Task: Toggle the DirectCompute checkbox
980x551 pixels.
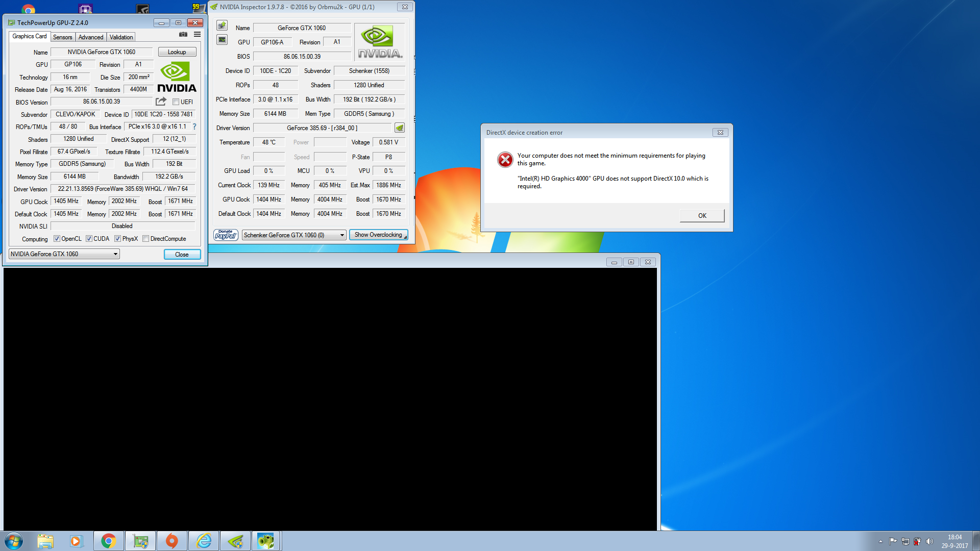Action: (146, 239)
